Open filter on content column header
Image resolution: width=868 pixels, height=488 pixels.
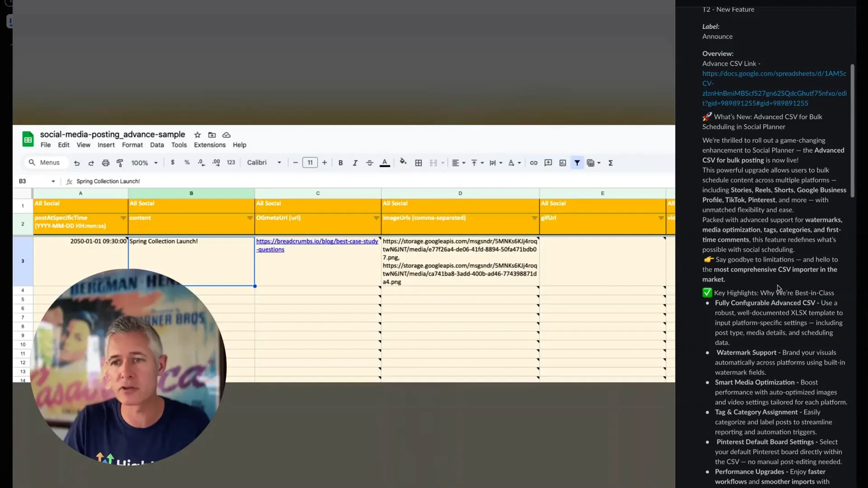(x=250, y=218)
